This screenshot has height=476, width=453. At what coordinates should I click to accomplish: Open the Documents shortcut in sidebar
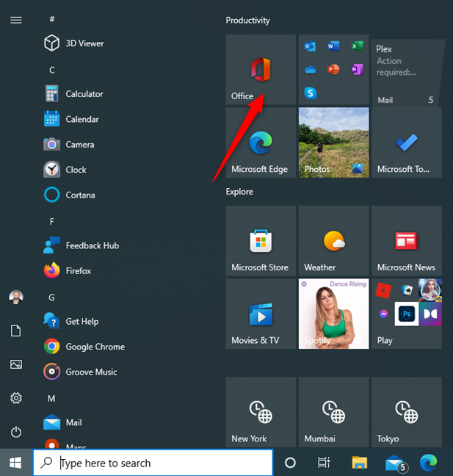pos(16,331)
